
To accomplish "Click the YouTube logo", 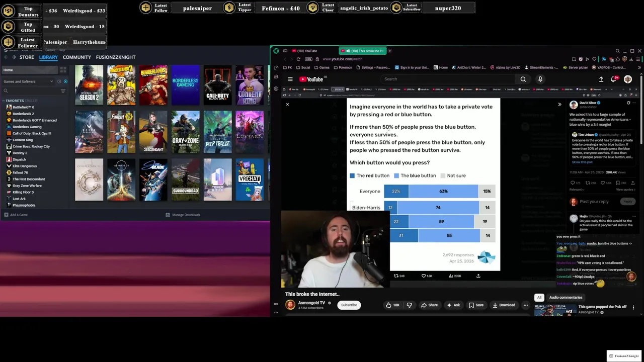I will coord(312,79).
